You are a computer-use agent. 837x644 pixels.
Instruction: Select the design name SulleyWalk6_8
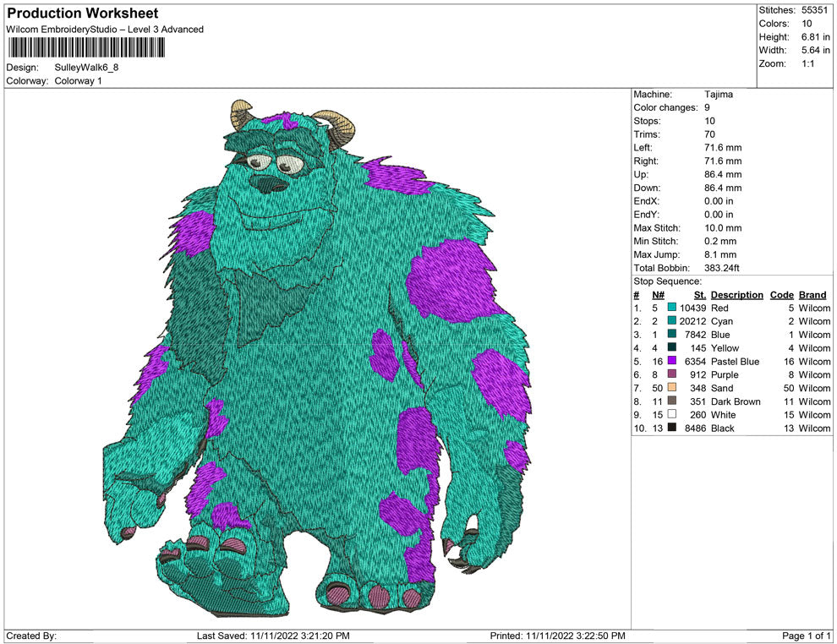(x=86, y=68)
